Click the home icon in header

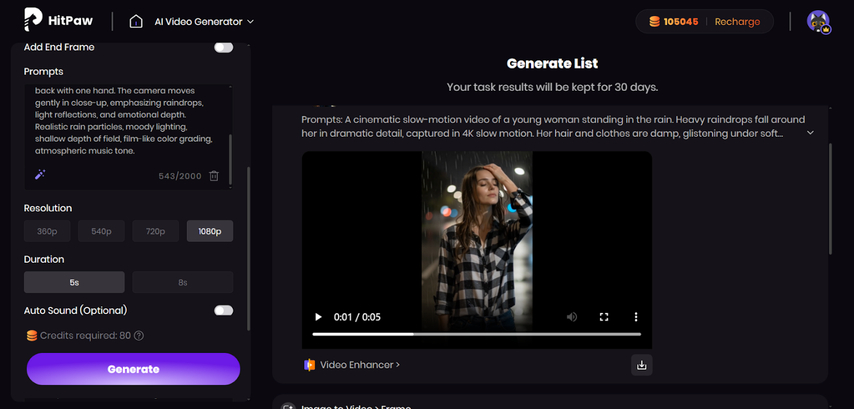pos(136,21)
